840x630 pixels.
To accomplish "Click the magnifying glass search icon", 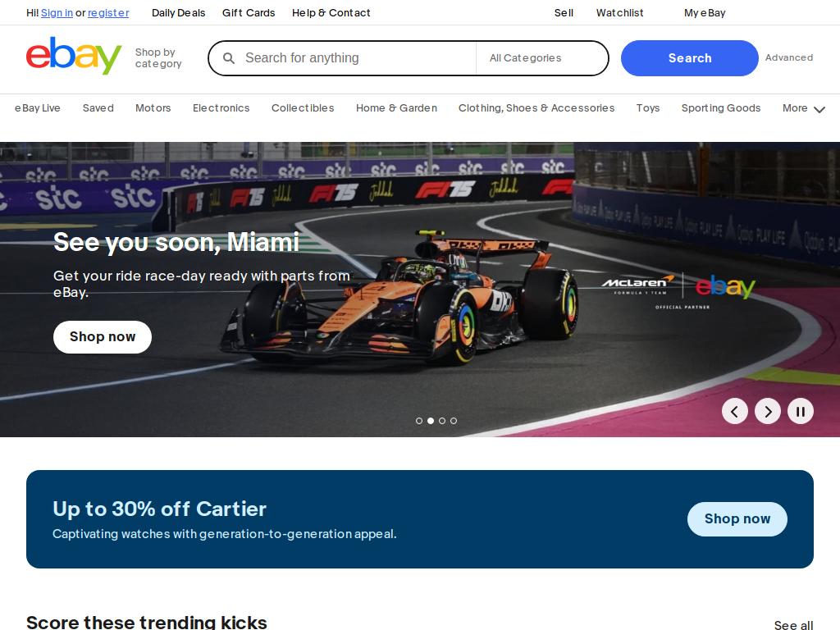I will tap(229, 58).
